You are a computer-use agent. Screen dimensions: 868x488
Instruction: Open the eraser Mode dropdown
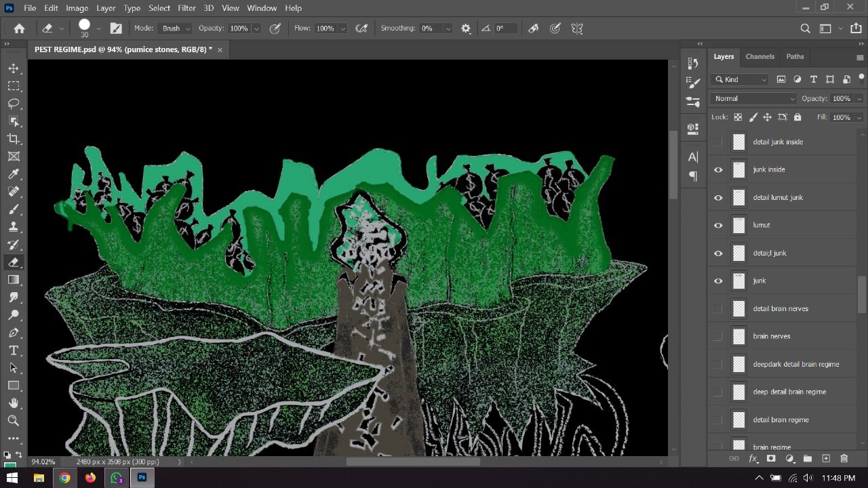(176, 28)
